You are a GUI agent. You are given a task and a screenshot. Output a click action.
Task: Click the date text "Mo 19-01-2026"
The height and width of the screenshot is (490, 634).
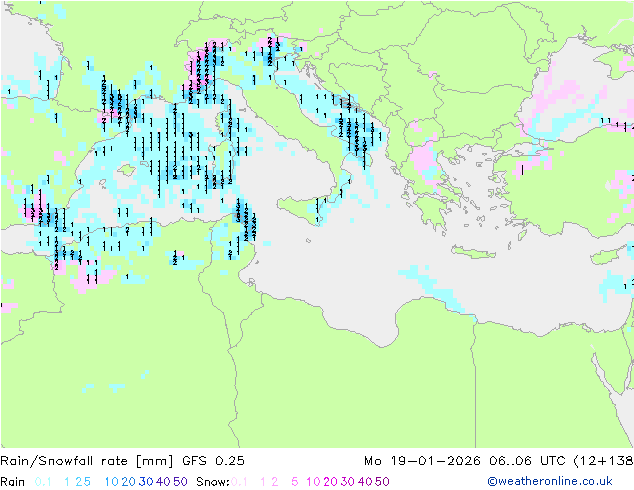pyautogui.click(x=422, y=461)
